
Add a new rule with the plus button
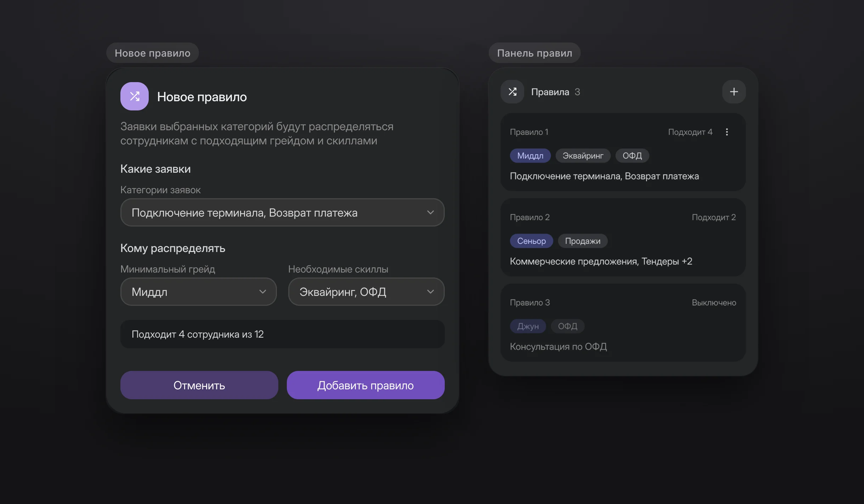click(x=734, y=92)
